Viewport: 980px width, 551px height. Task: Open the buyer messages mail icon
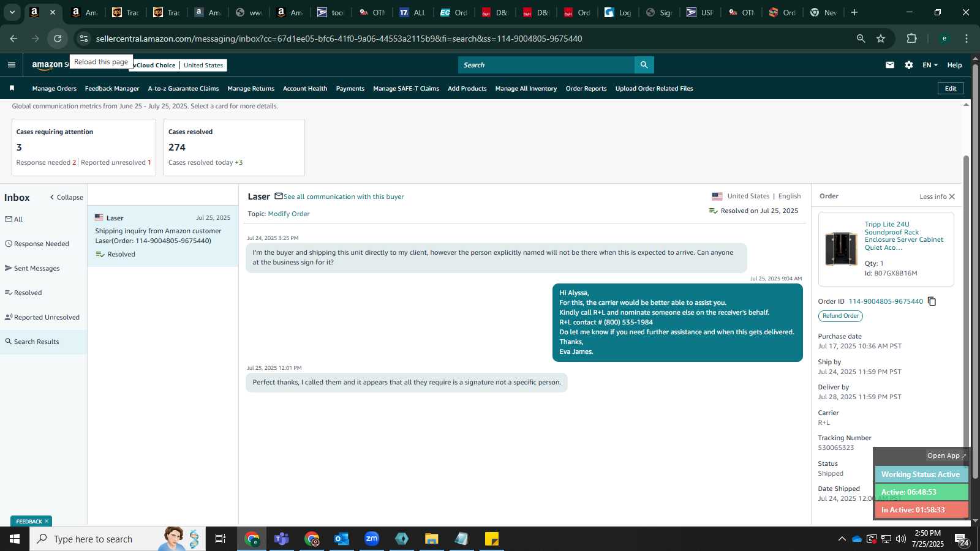[890, 65]
